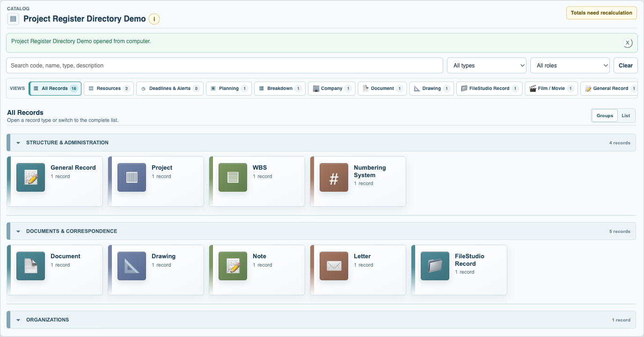The height and width of the screenshot is (337, 644).
Task: Open the Numbering System card title
Action: [370, 172]
